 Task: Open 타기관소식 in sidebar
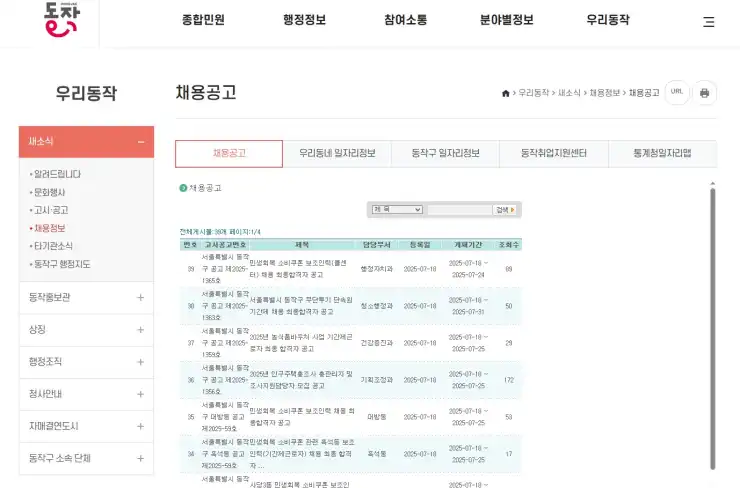(53, 246)
